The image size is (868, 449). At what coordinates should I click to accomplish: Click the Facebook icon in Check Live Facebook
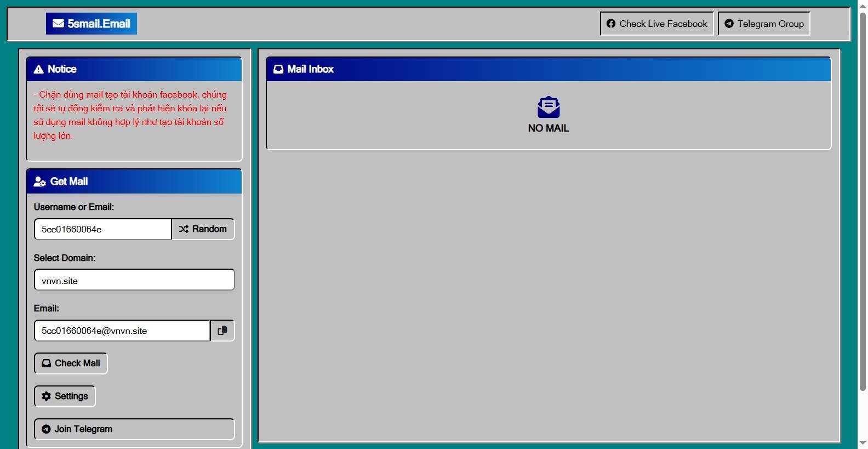611,24
